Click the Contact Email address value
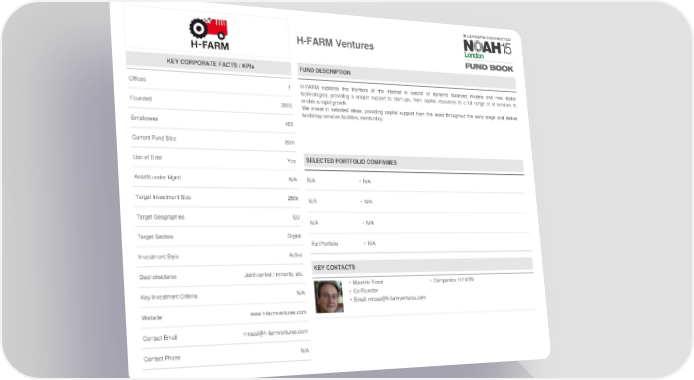 pyautogui.click(x=275, y=332)
